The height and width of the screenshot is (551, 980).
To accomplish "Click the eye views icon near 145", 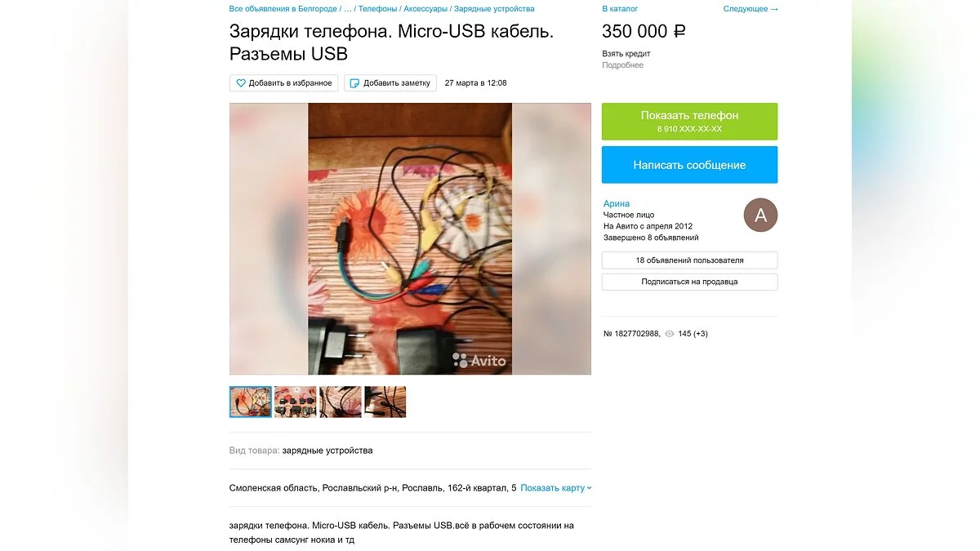I will (670, 334).
